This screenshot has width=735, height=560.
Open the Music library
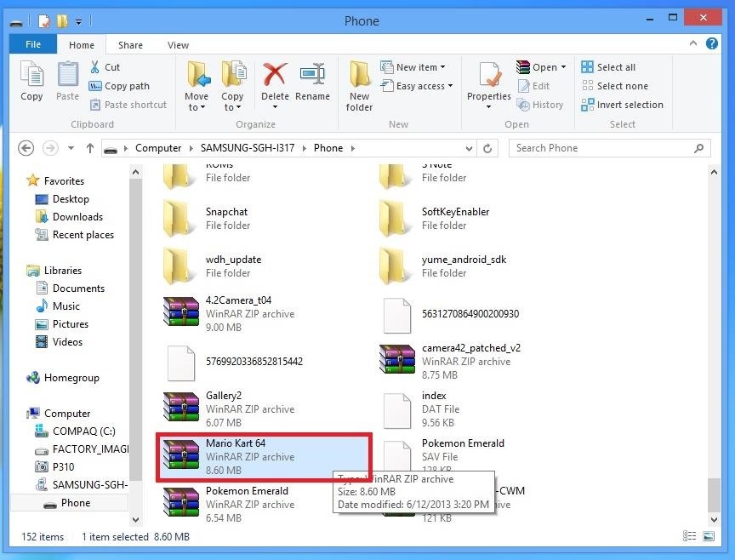[x=57, y=306]
